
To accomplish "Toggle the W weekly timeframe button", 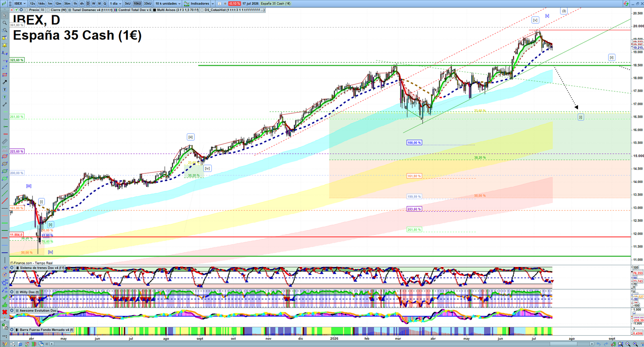I will tap(94, 4).
